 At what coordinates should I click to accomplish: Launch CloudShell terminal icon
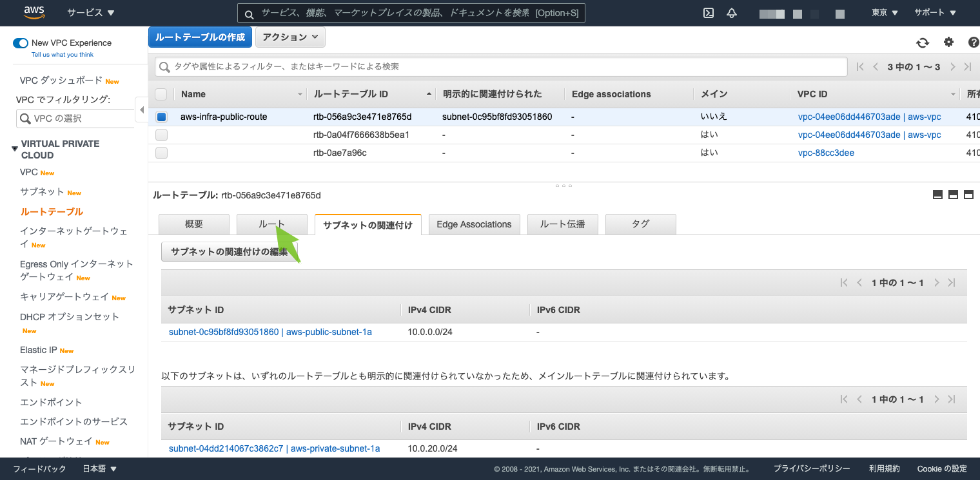[708, 13]
